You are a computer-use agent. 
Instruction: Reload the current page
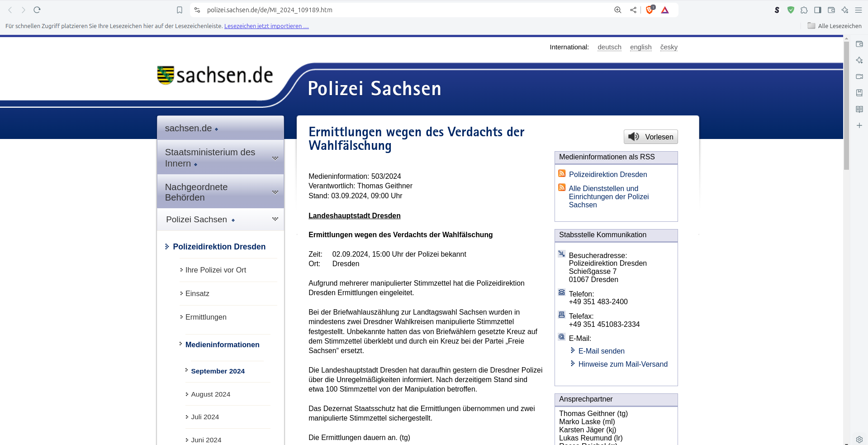[37, 10]
